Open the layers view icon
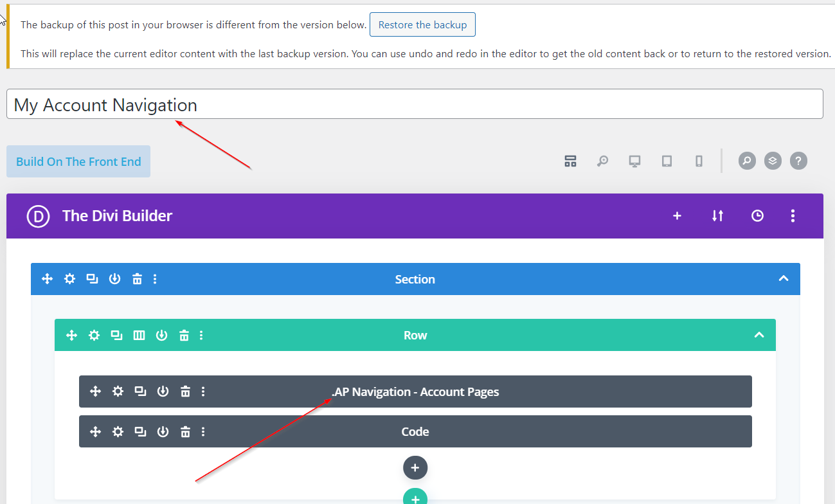The height and width of the screenshot is (504, 835). [773, 161]
